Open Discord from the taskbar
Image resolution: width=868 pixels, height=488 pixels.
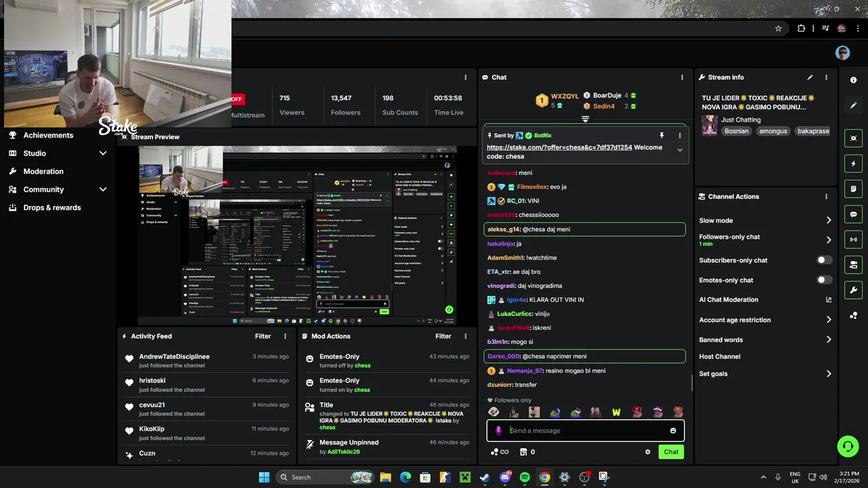coord(505,477)
